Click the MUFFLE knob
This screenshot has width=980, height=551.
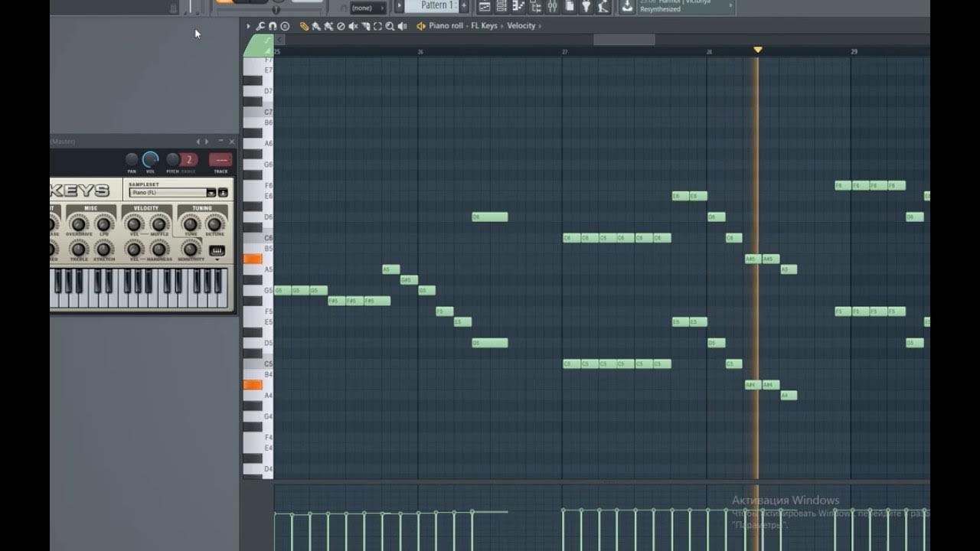(x=158, y=224)
